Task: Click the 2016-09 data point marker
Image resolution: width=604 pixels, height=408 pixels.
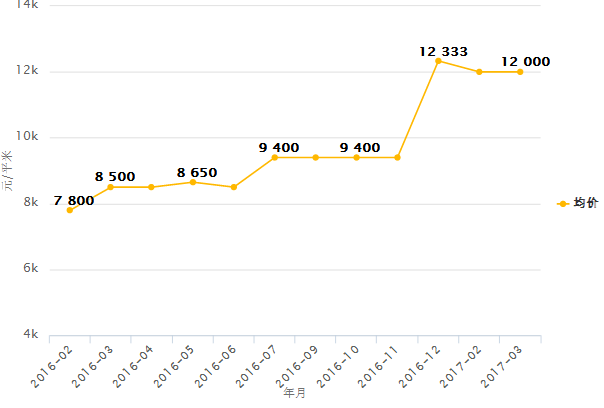Action: [x=316, y=157]
